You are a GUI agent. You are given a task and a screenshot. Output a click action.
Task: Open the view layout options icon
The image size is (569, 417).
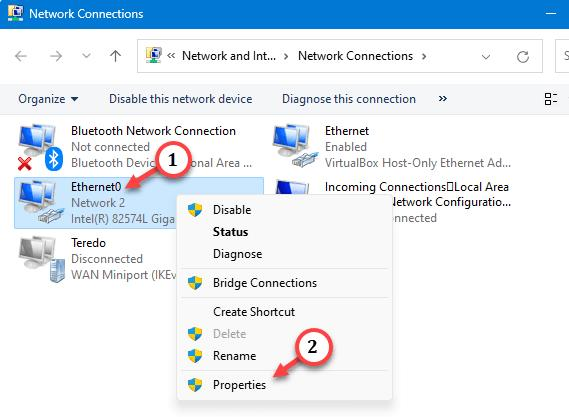tap(550, 99)
